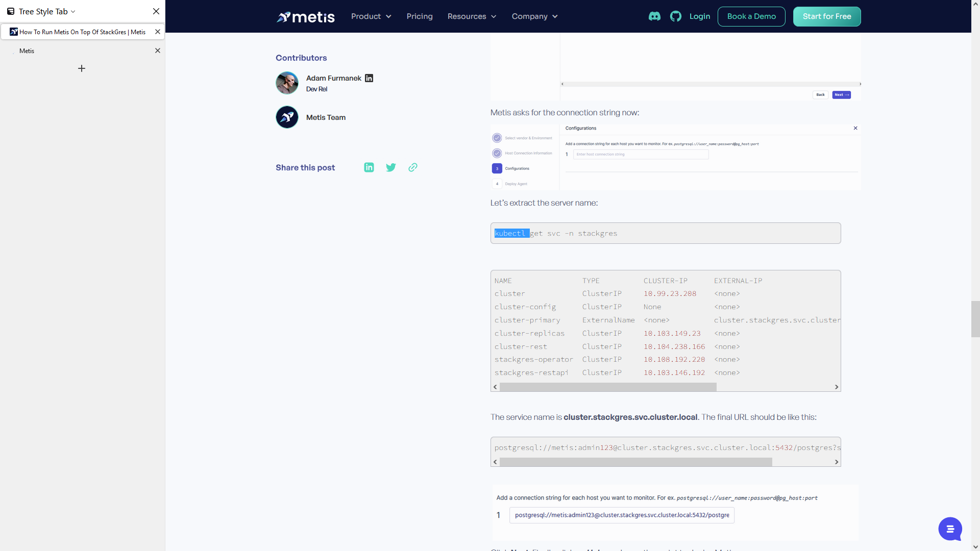Add new tab with plus icon
Image resolution: width=980 pixels, height=551 pixels.
pyautogui.click(x=82, y=68)
